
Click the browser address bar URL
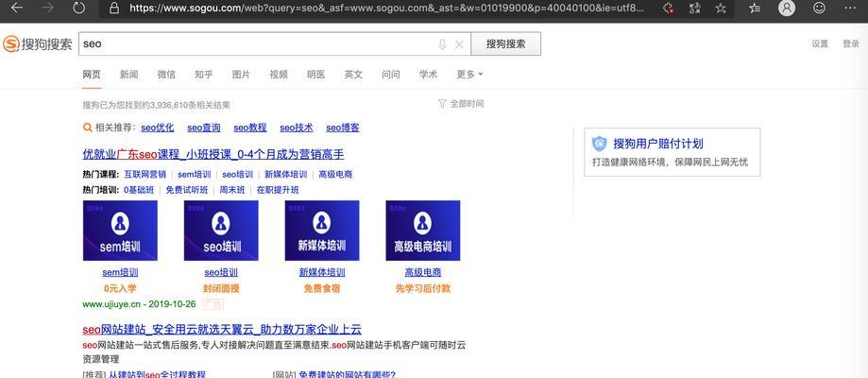pyautogui.click(x=386, y=9)
